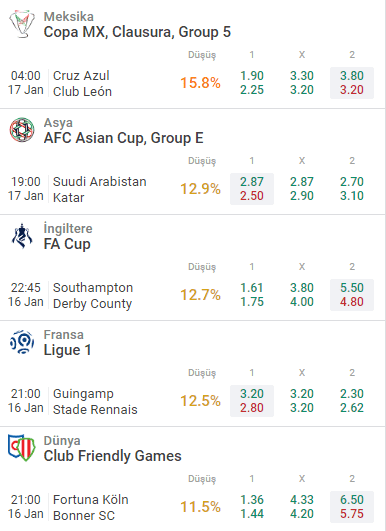Click the FA Cup trophy icon
The height and width of the screenshot is (531, 386).
(22, 236)
